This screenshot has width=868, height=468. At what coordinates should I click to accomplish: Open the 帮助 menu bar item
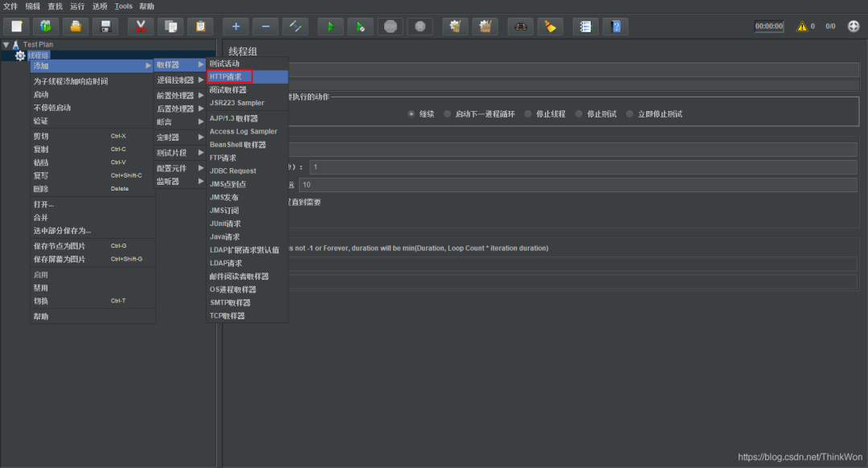click(147, 6)
